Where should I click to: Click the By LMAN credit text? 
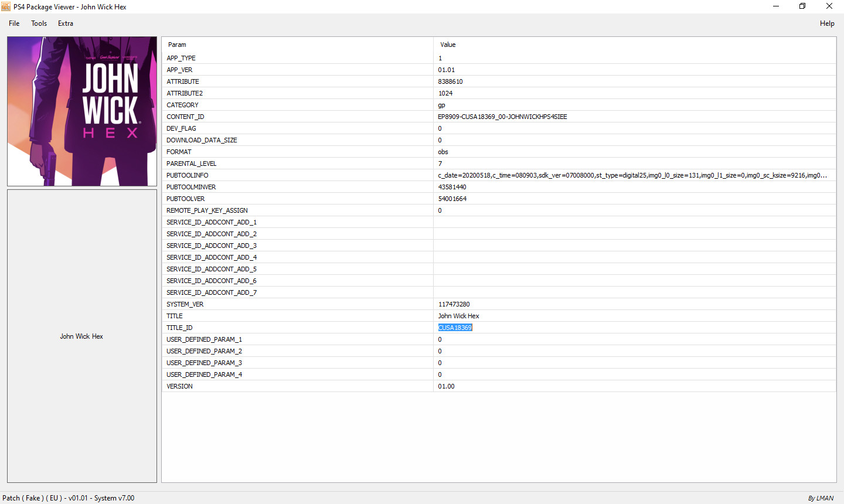click(821, 498)
